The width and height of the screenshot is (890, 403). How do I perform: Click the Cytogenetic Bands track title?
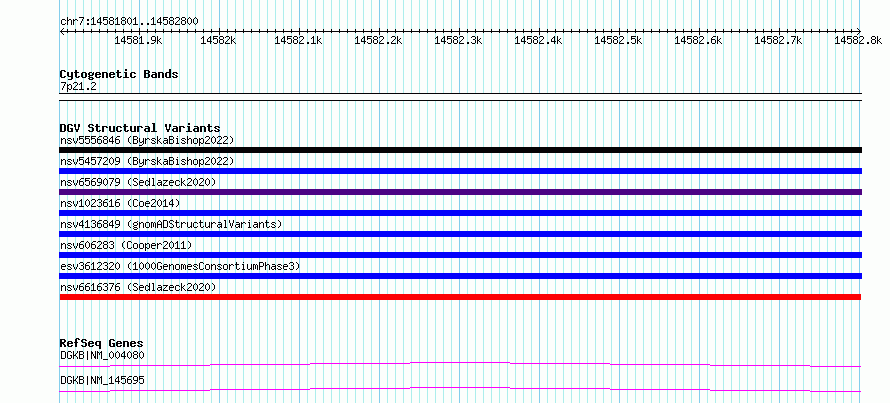[119, 74]
